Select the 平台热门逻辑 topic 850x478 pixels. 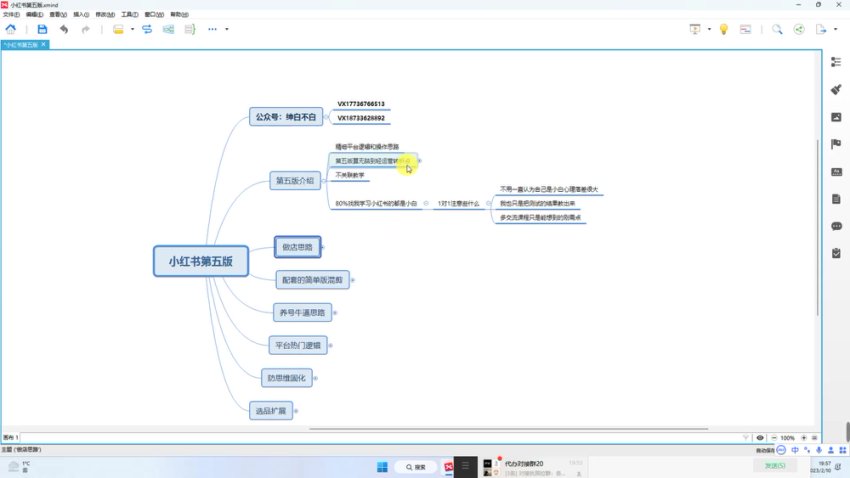click(x=298, y=345)
